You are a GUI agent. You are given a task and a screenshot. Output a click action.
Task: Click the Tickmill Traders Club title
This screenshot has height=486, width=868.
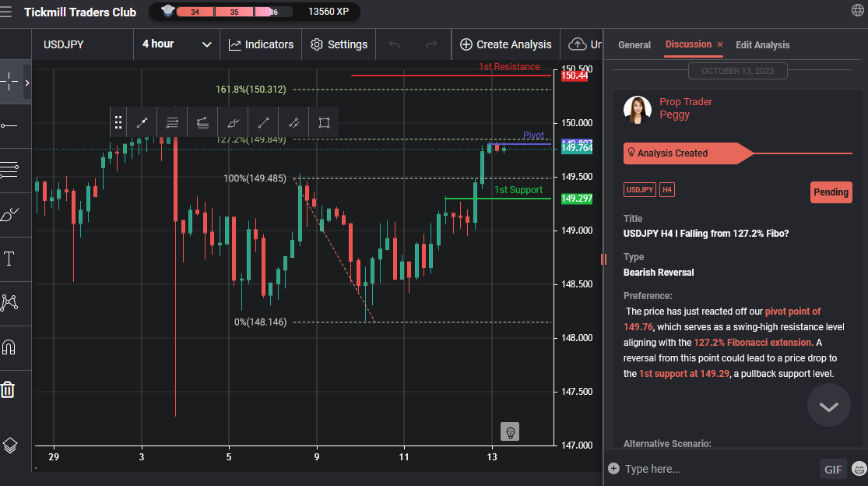coord(80,12)
